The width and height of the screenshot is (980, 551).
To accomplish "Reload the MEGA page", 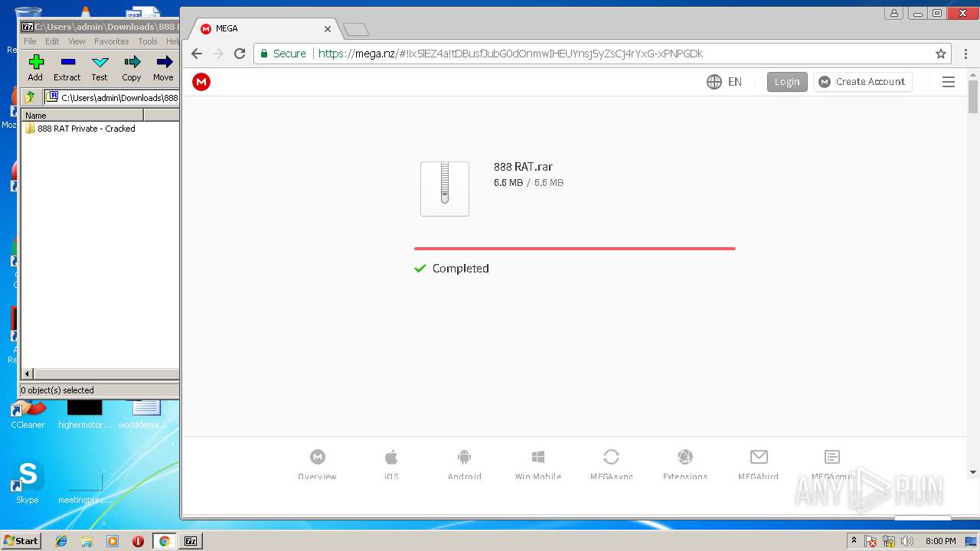I will (x=240, y=54).
